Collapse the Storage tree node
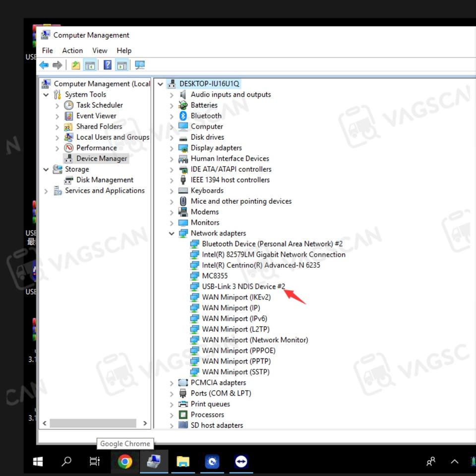The image size is (476, 476). (46, 170)
